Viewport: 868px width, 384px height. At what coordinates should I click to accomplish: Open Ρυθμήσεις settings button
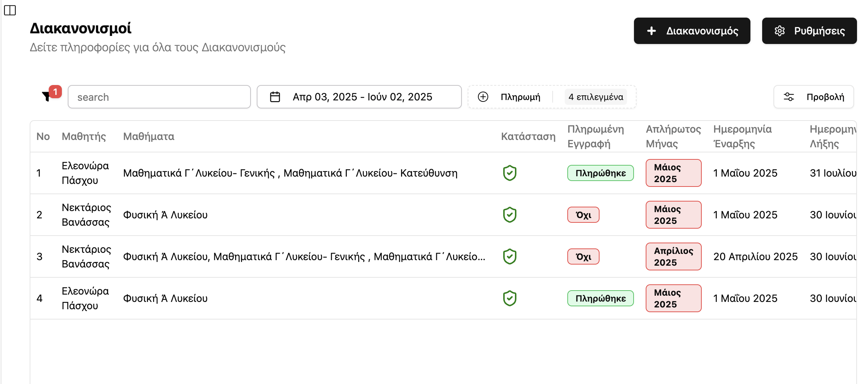[809, 31]
